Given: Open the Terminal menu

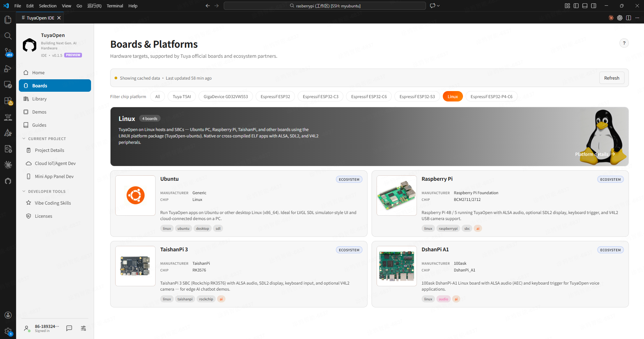Looking at the screenshot, I should coord(115,6).
